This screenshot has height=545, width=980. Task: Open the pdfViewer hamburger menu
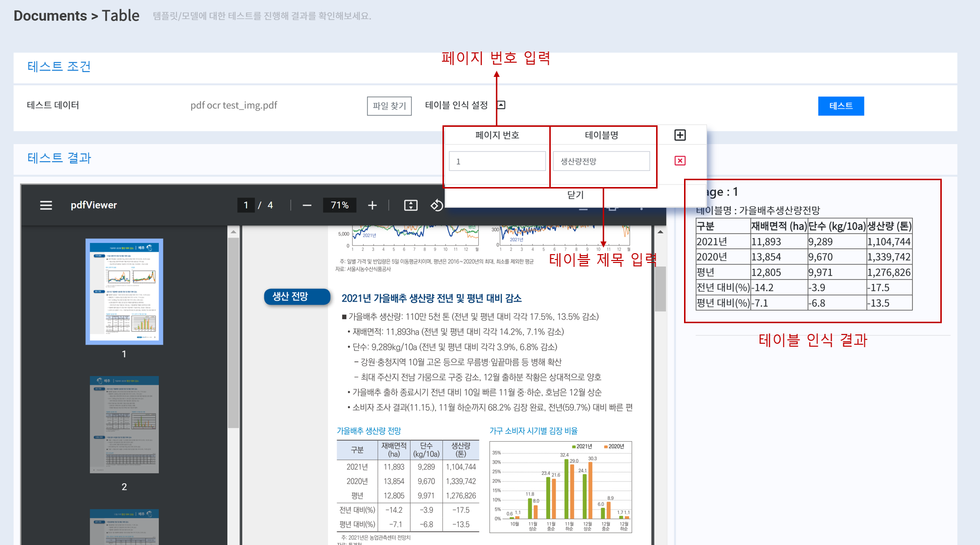tap(46, 205)
